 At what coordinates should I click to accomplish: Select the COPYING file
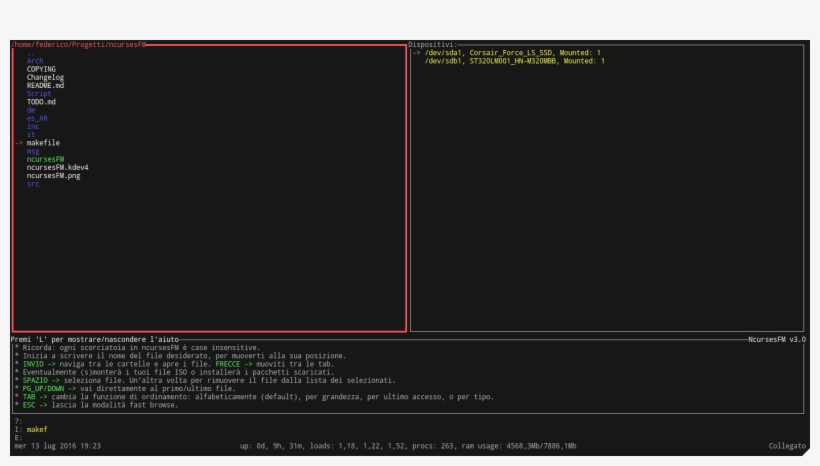pyautogui.click(x=41, y=69)
